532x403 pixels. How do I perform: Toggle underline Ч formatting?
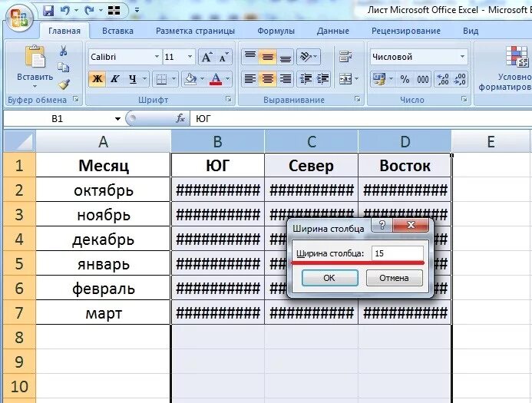[x=132, y=79]
